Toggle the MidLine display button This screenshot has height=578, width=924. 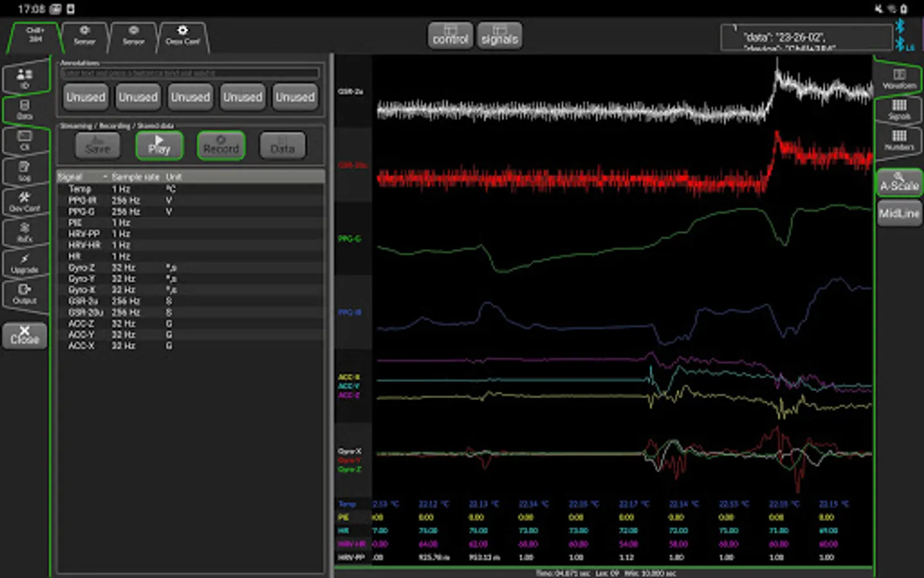pos(899,214)
